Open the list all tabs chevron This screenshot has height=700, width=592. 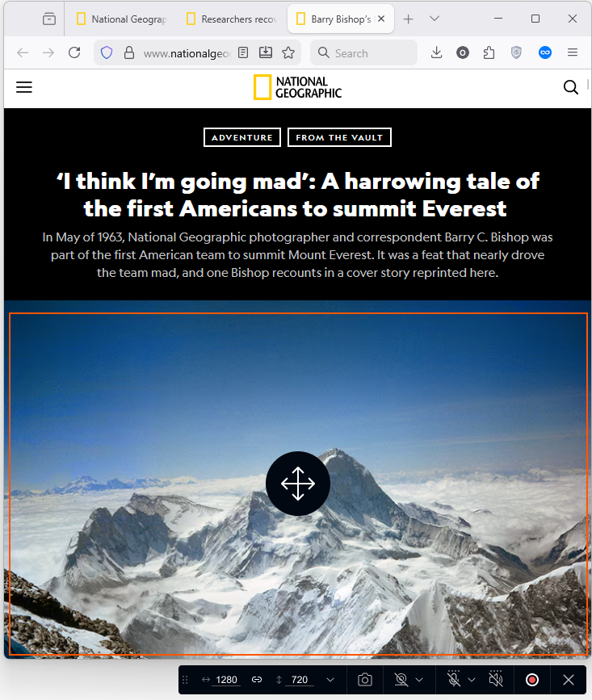click(x=435, y=19)
